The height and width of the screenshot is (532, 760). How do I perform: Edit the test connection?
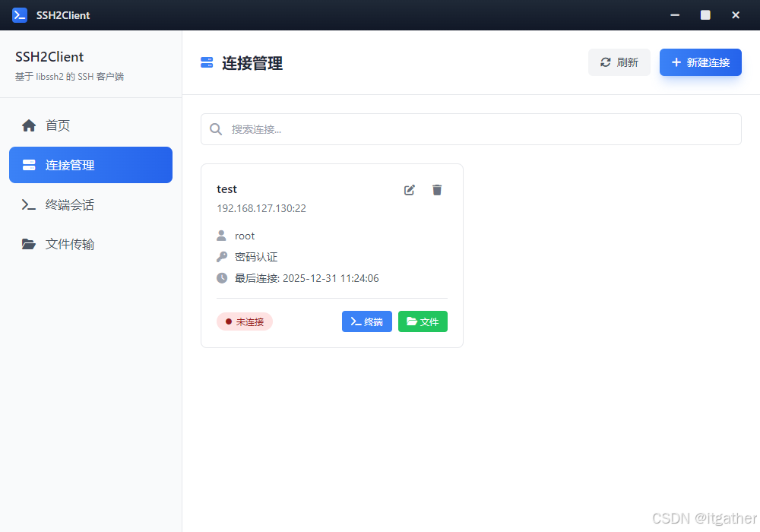coord(410,190)
